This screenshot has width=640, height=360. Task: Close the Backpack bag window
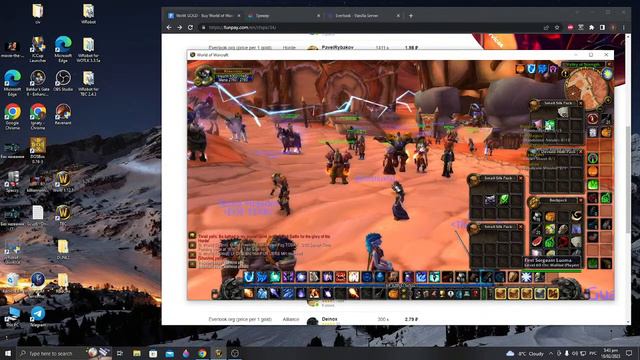pyautogui.click(x=580, y=200)
